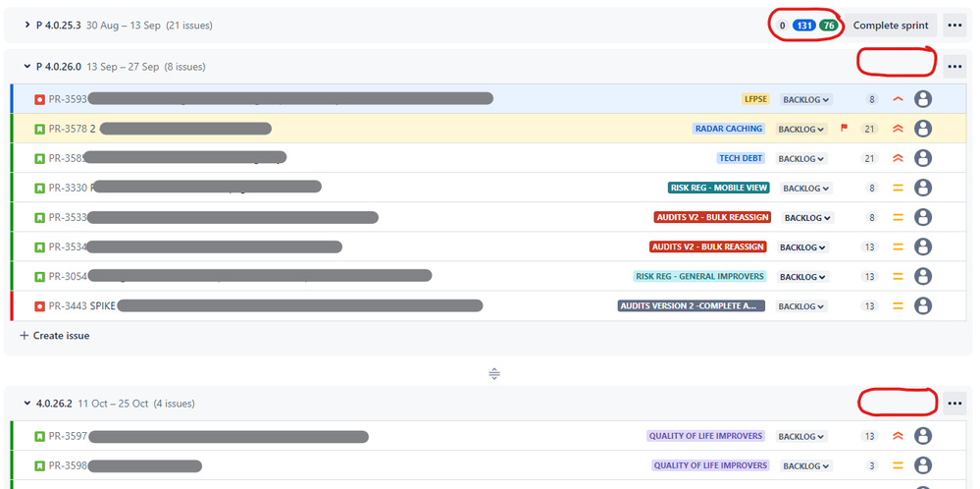Click the story icon on the TECH DEBT row
This screenshot has width=980, height=489.
pos(40,158)
